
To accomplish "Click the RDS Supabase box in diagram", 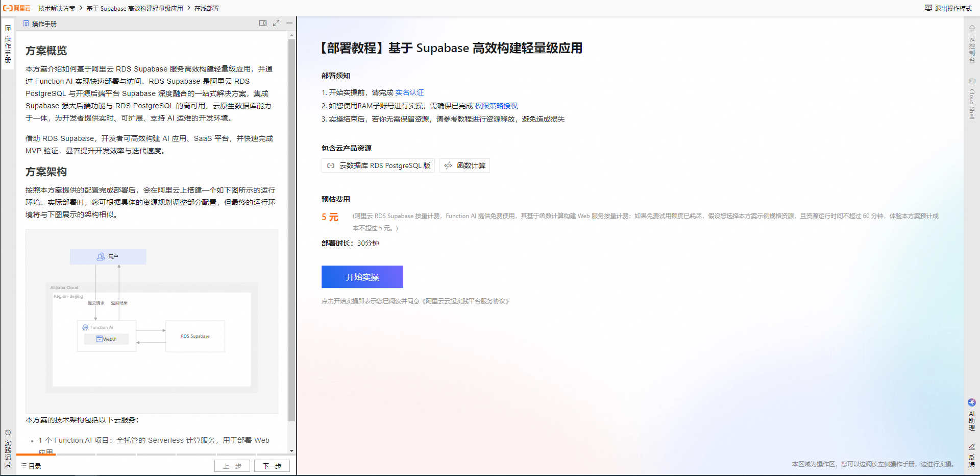I will 195,336.
